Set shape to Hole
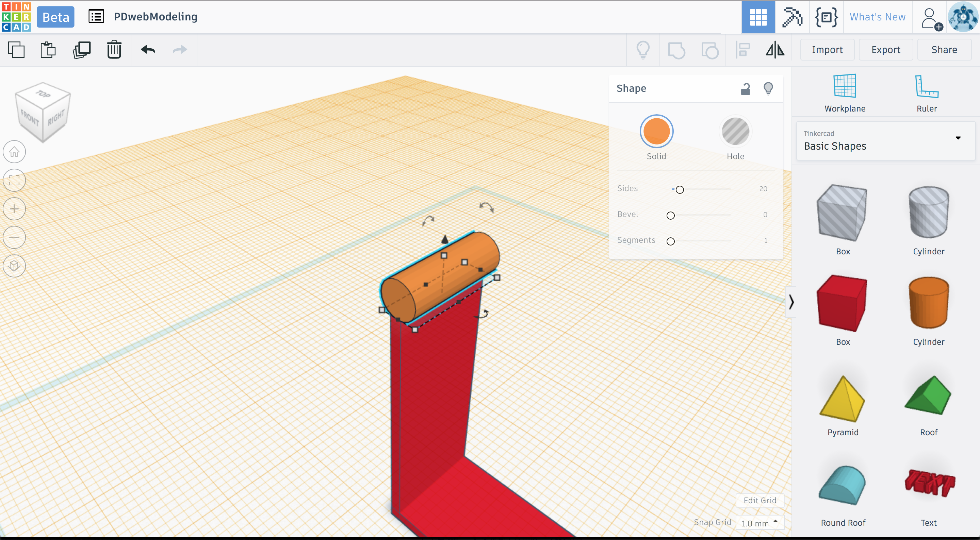The image size is (980, 540). click(735, 132)
